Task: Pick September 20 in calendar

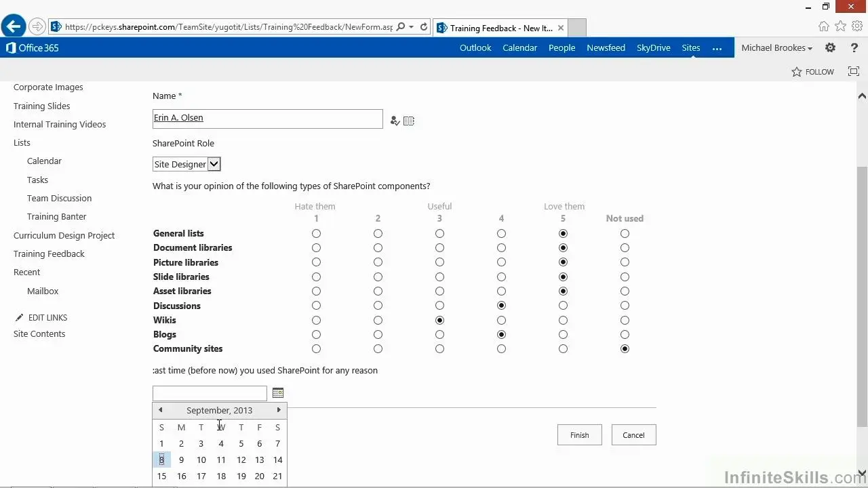Action: (259, 476)
